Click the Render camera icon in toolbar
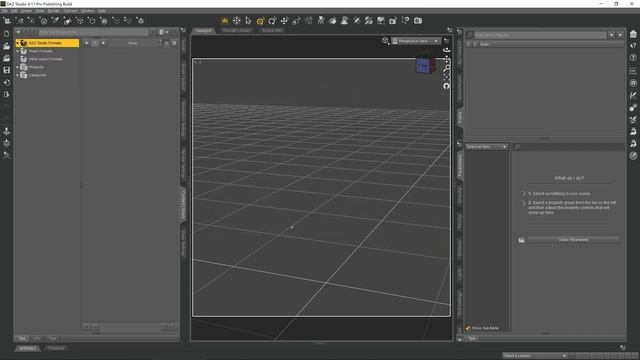 tap(418, 20)
